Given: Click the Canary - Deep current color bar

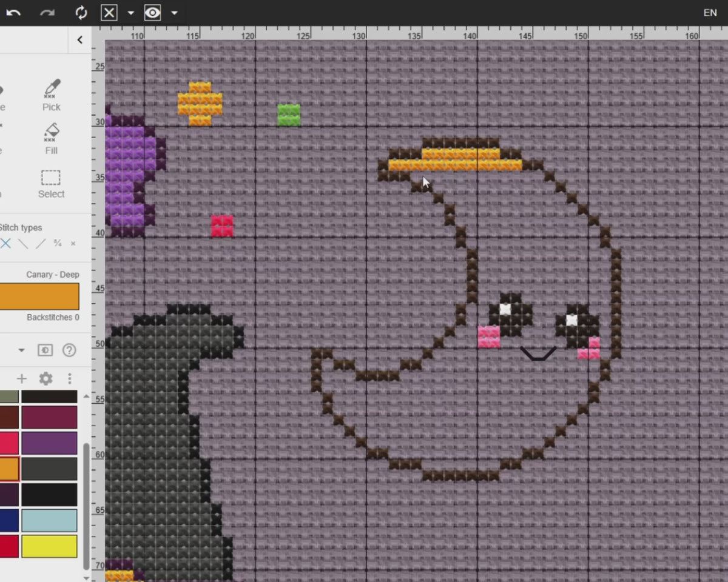Looking at the screenshot, I should [x=39, y=296].
